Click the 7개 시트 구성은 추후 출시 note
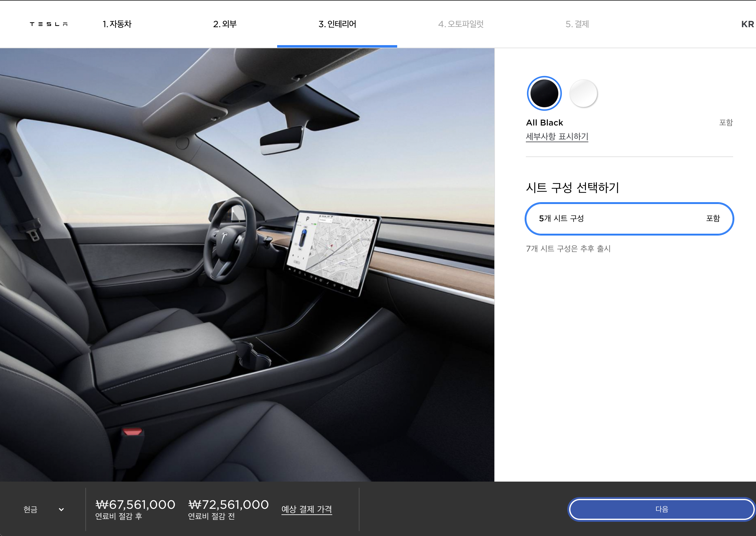The image size is (756, 536). coord(568,249)
